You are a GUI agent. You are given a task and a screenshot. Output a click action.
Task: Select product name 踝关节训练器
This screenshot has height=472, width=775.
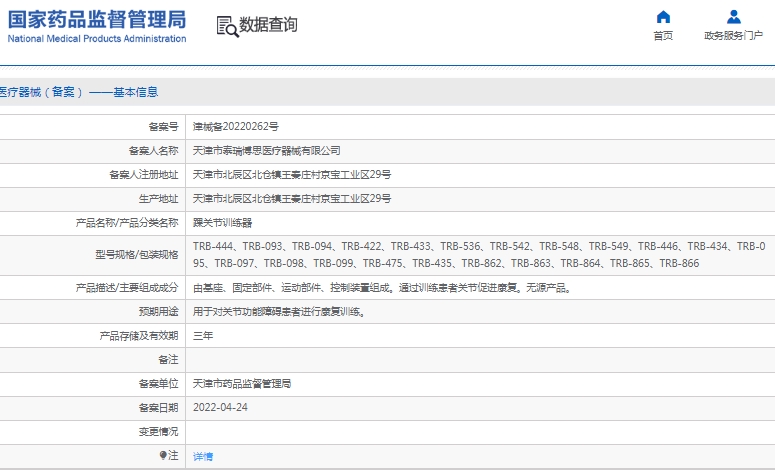tap(222, 223)
